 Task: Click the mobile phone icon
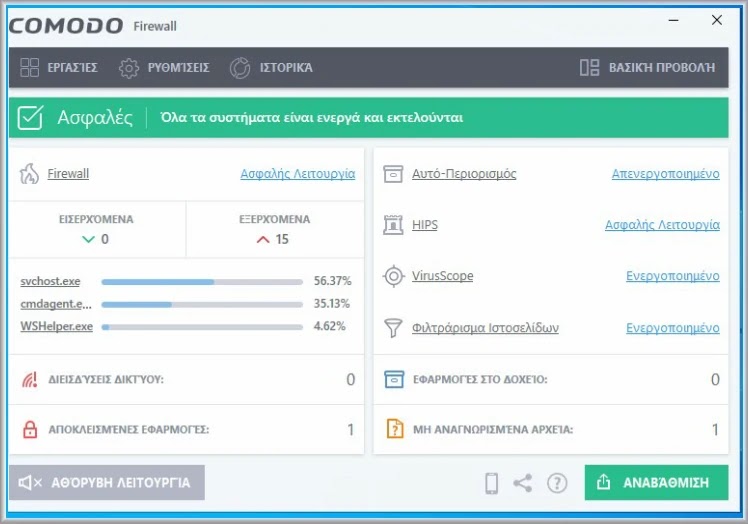491,483
